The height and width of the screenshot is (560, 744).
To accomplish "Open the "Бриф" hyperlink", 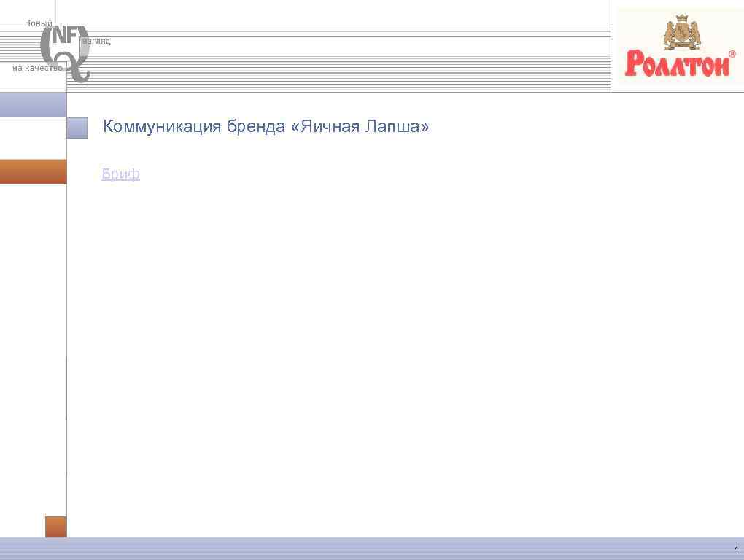I will [120, 174].
